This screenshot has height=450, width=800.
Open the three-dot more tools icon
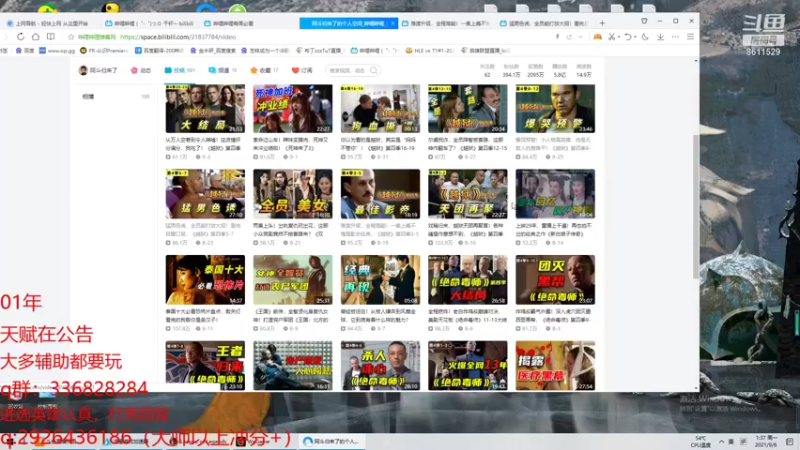tap(675, 37)
